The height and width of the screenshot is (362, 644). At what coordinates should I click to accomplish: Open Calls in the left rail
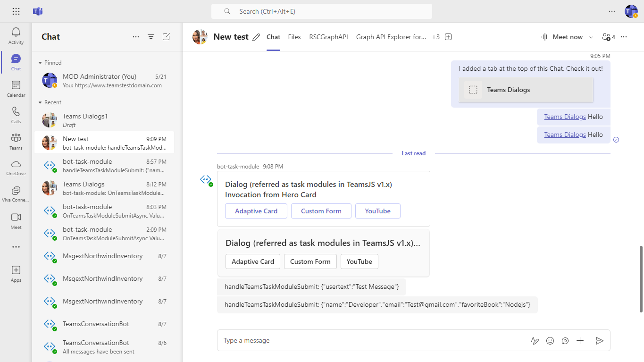click(x=16, y=115)
